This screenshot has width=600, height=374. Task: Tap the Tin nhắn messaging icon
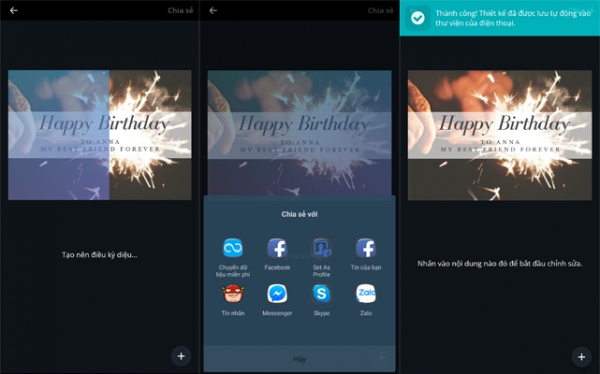(x=233, y=294)
